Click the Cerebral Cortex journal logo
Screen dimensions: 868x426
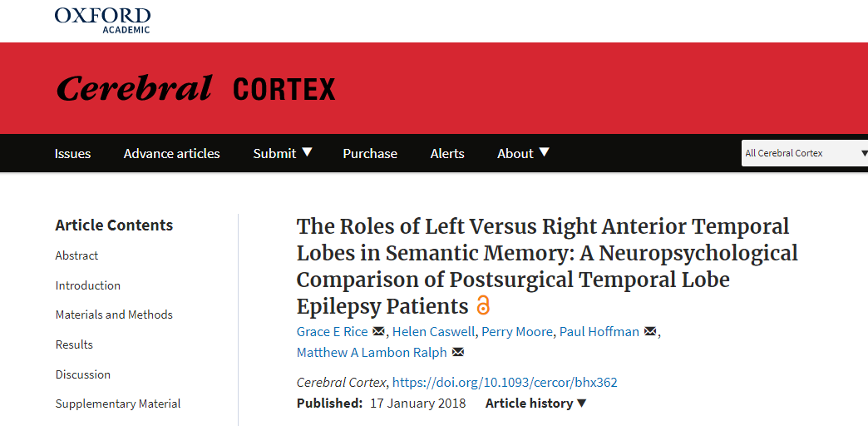point(196,88)
